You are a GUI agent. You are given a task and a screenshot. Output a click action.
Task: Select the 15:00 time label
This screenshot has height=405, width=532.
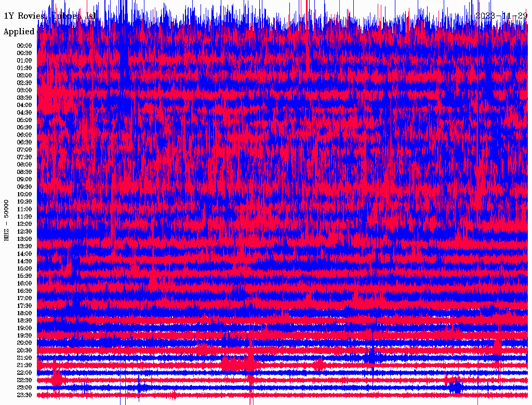click(24, 268)
